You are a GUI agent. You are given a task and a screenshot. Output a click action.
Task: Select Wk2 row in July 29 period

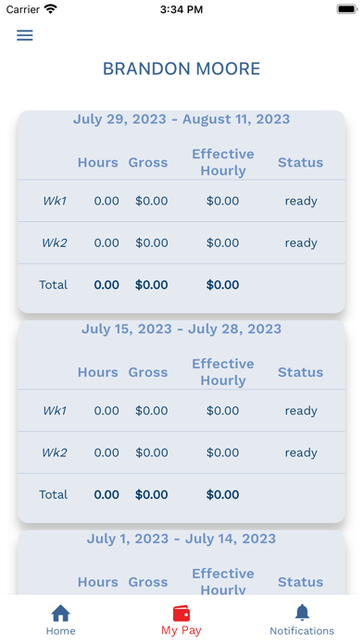pyautogui.click(x=181, y=242)
